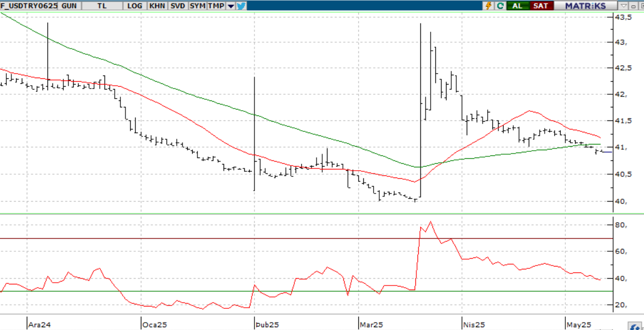Click the 41,5 price axis label
644x330 pixels.
click(x=623, y=121)
